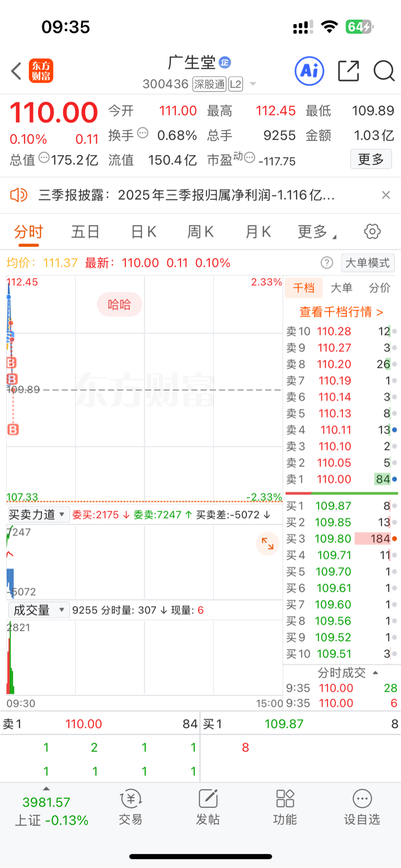Tap the share icon

(349, 70)
